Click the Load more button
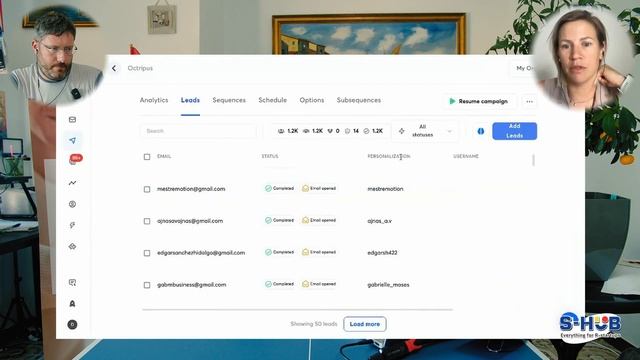 tap(365, 324)
